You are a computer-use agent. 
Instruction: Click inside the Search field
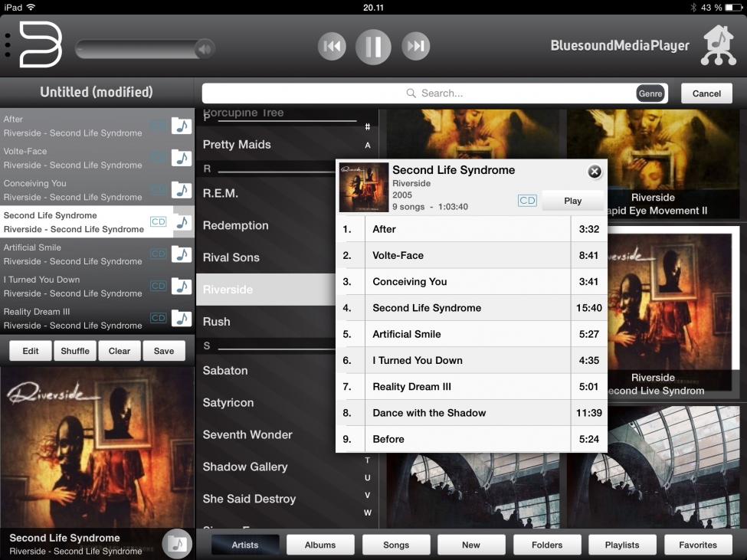(x=434, y=93)
